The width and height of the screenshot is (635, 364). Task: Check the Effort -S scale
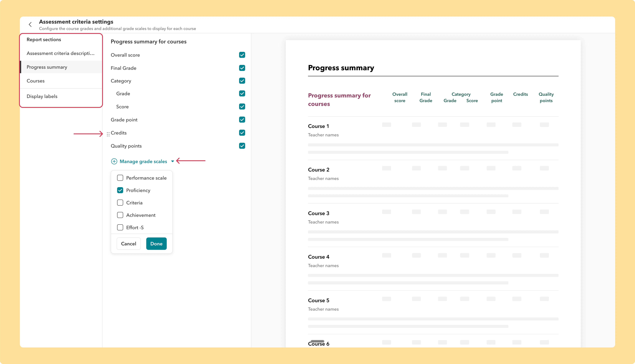(120, 227)
